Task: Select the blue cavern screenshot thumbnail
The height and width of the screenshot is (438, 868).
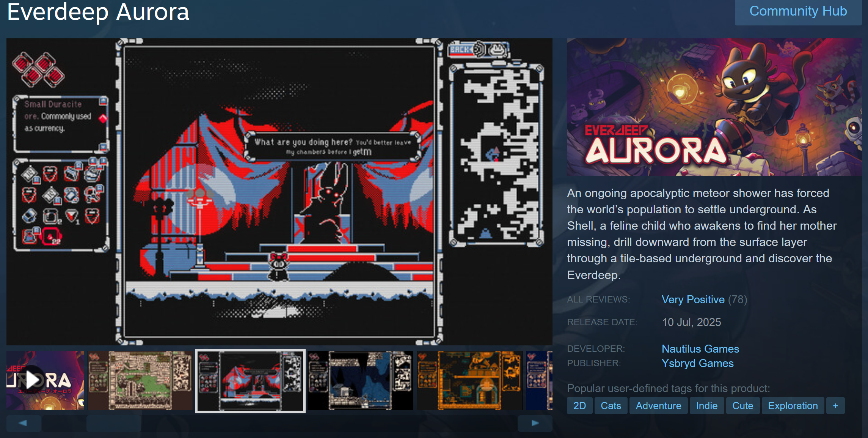Action: [360, 380]
